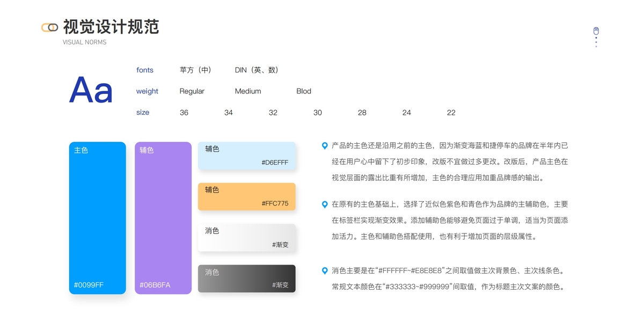The height and width of the screenshot is (322, 644).
Task: Pick the light blue #D6EFFF swatch
Action: [246, 156]
